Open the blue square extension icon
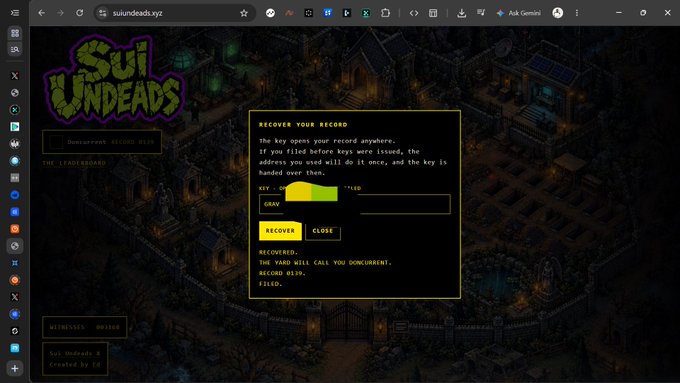 pos(327,13)
